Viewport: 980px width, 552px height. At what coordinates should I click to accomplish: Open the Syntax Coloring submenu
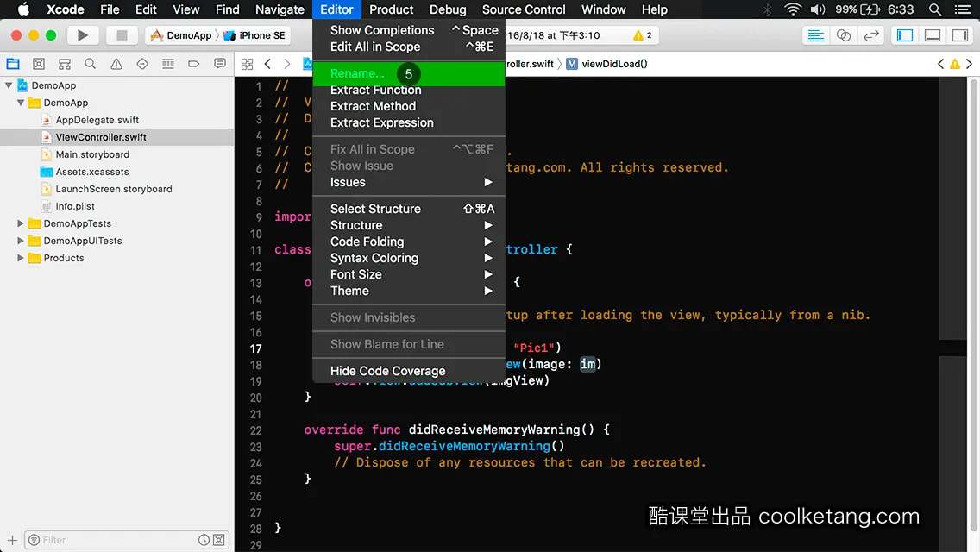tap(409, 258)
